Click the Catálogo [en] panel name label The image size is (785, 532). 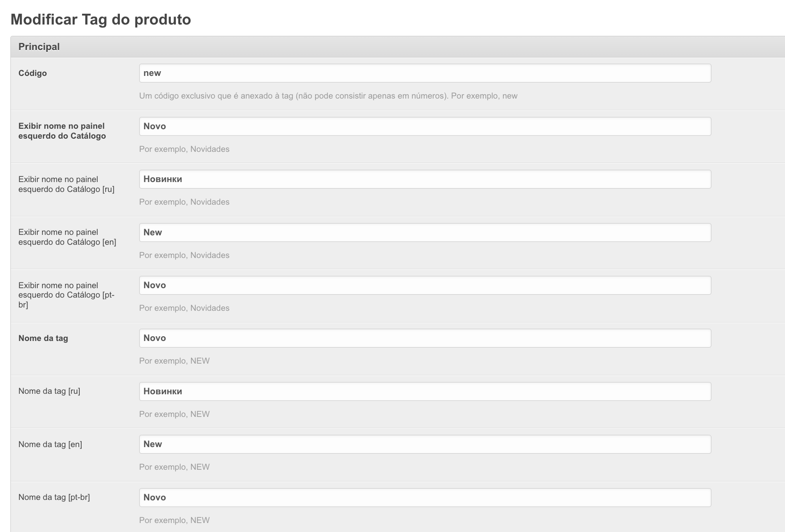coord(67,237)
